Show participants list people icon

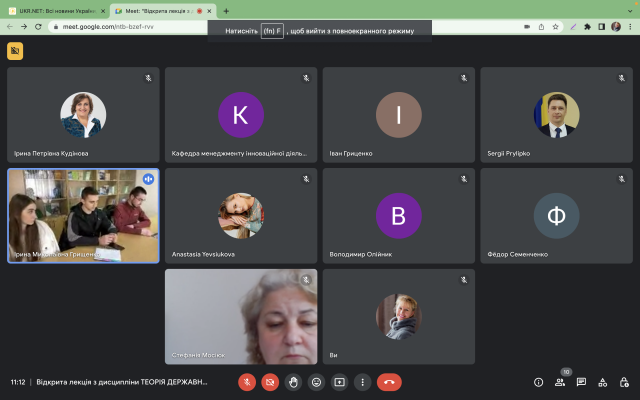[x=560, y=382]
